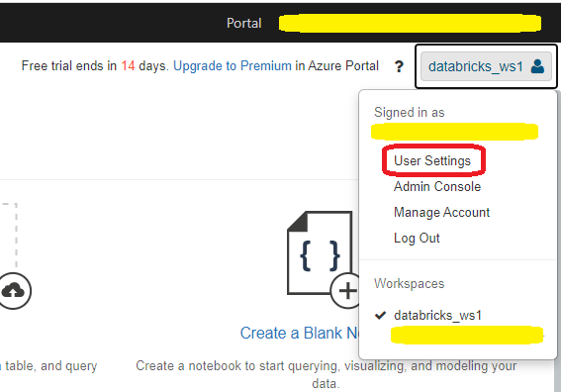Screen dimensions: 562x392
Task: Click Portal in the top black bar
Action: point(243,24)
